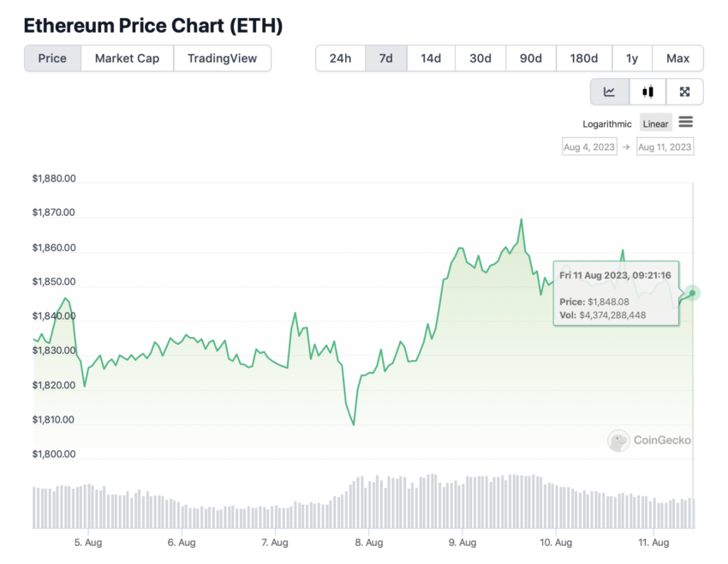Choose the 1y time range
Viewport: 728px width, 564px height.
(632, 58)
